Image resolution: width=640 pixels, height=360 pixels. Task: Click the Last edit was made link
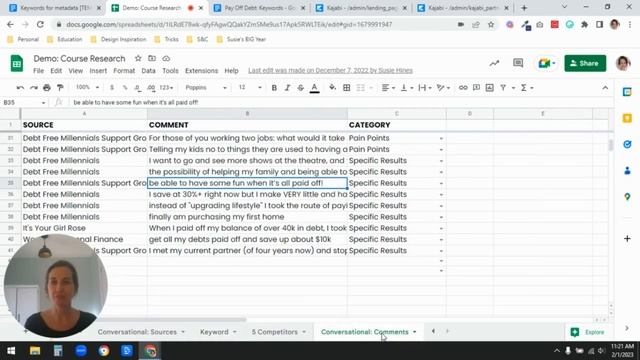coord(330,71)
